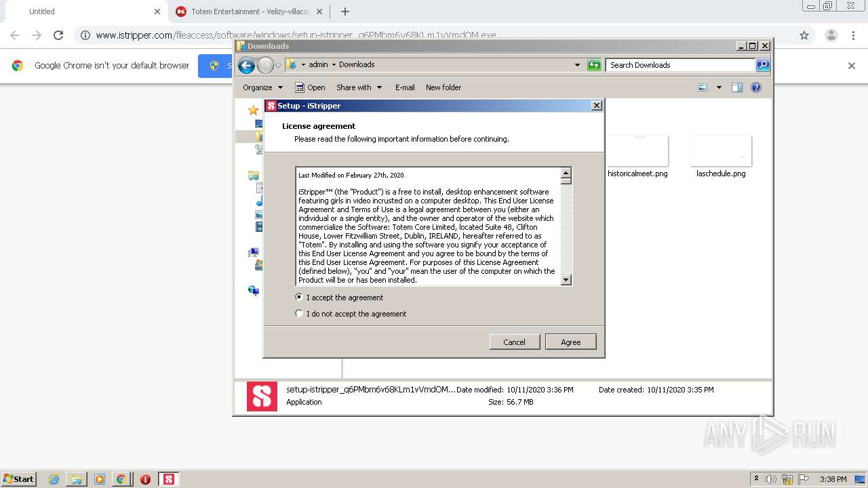Open File Explorer taskbar icon
Viewport: 868px width, 488px height.
point(77,479)
